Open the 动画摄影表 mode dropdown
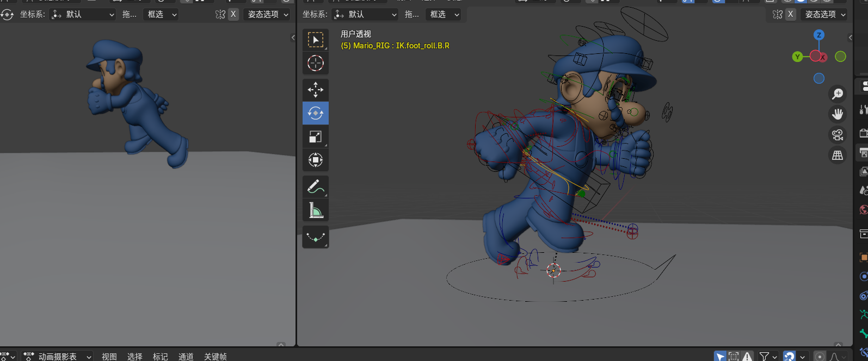 tap(58, 357)
